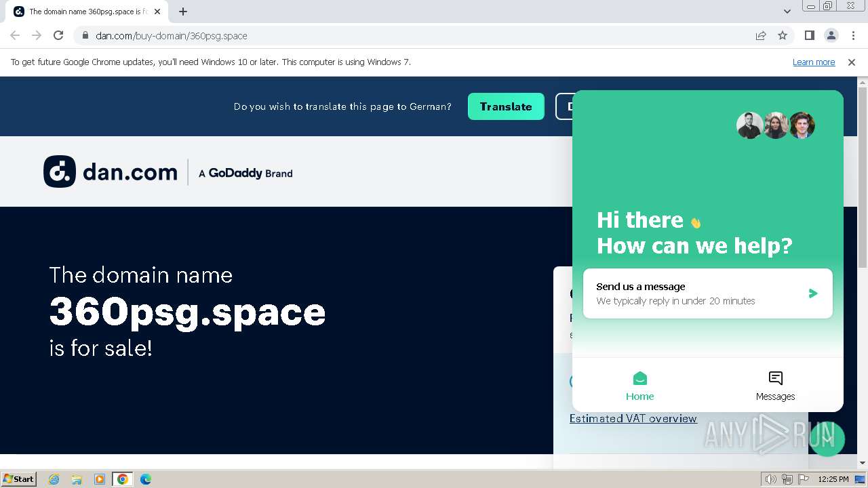Click the volume speaker tray icon
Viewport: 868px width, 488px height.
click(770, 479)
